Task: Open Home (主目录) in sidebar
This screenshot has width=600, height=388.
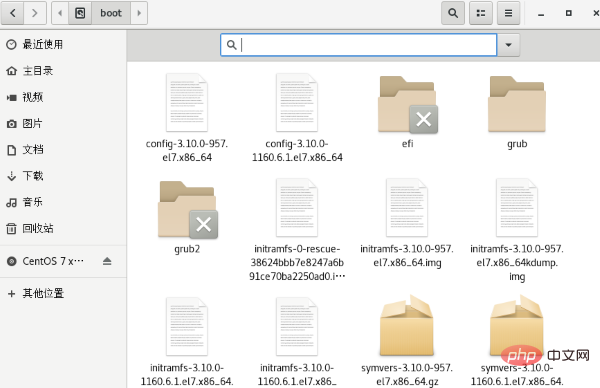Action: pos(63,71)
